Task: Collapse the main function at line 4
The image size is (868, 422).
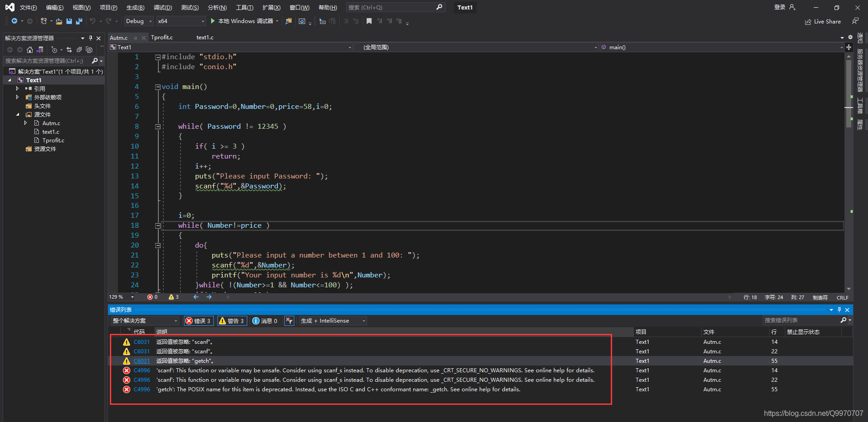Action: 158,87
